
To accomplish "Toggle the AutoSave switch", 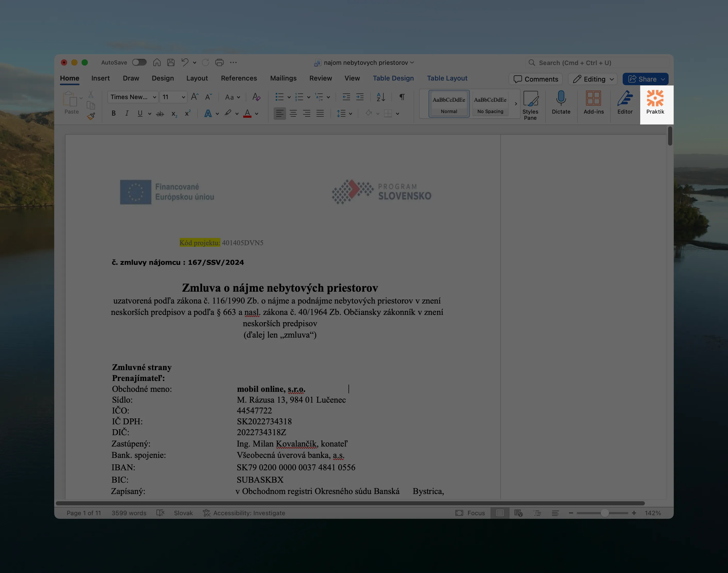I will 139,62.
